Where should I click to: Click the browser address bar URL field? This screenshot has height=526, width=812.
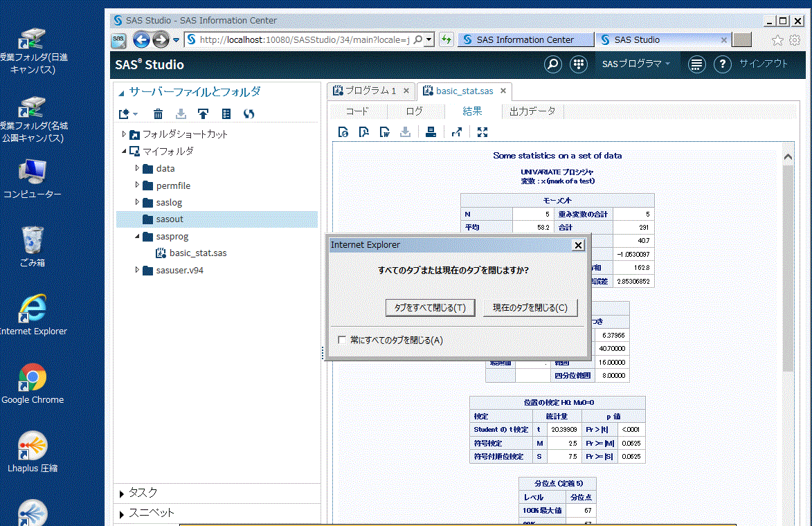click(x=305, y=40)
